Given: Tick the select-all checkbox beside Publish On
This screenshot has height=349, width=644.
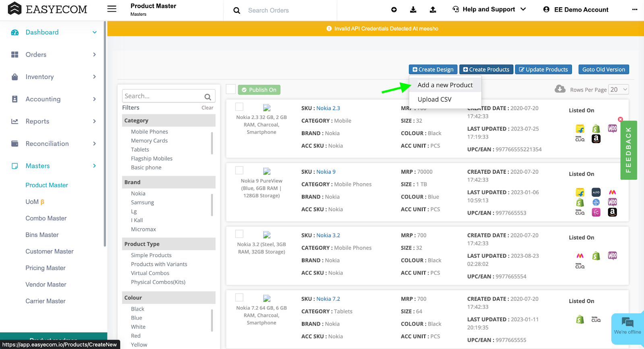Looking at the screenshot, I should coord(231,89).
